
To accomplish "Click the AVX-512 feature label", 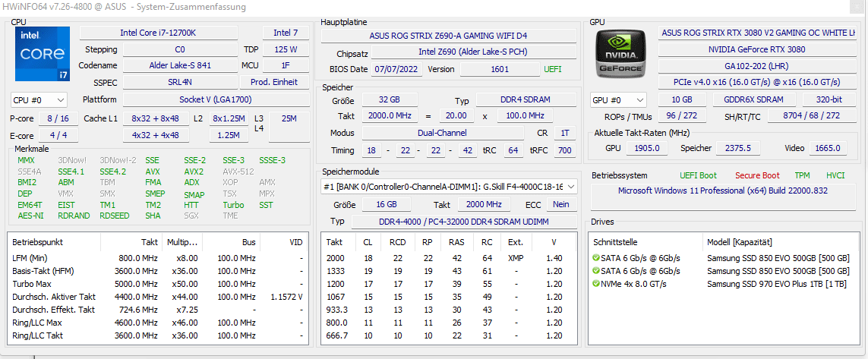I will [x=238, y=172].
